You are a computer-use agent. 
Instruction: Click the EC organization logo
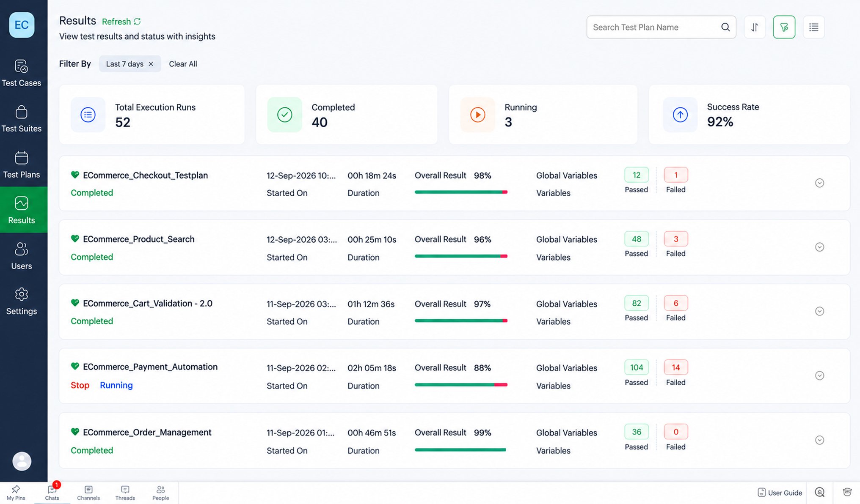22,25
